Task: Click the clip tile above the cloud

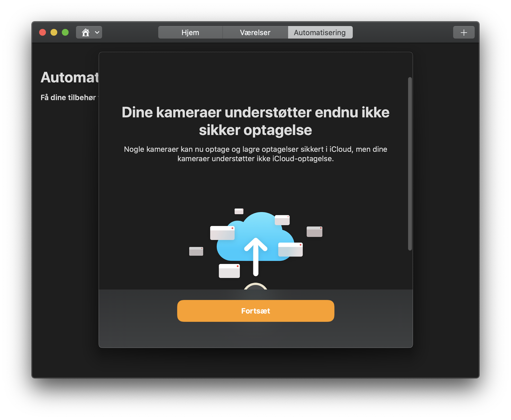Action: coord(239,211)
